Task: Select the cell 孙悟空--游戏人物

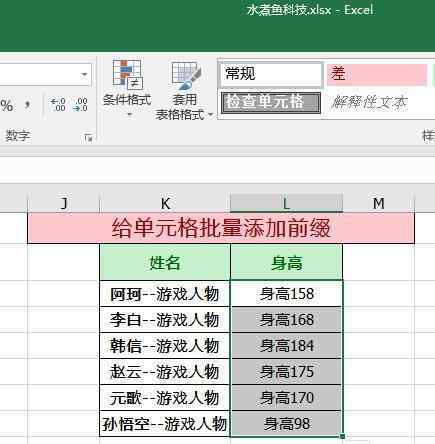Action: [165, 424]
